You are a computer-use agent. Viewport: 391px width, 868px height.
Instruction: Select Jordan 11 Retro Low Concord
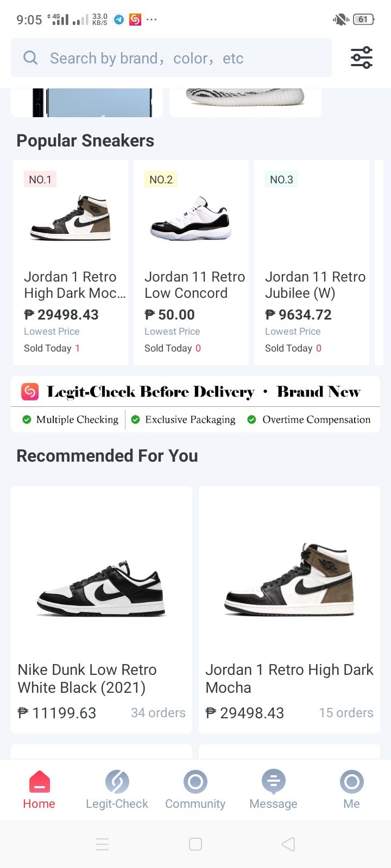click(191, 262)
